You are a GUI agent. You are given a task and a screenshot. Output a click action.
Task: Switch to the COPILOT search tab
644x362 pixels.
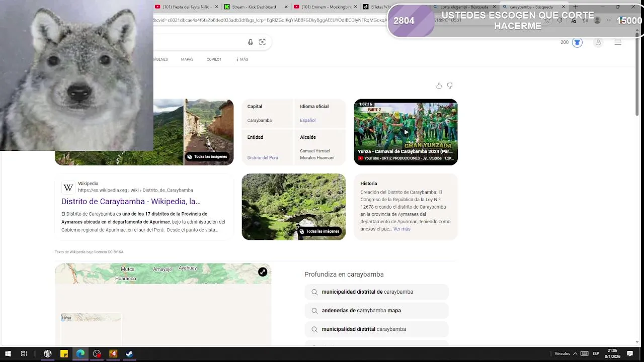[214, 59]
